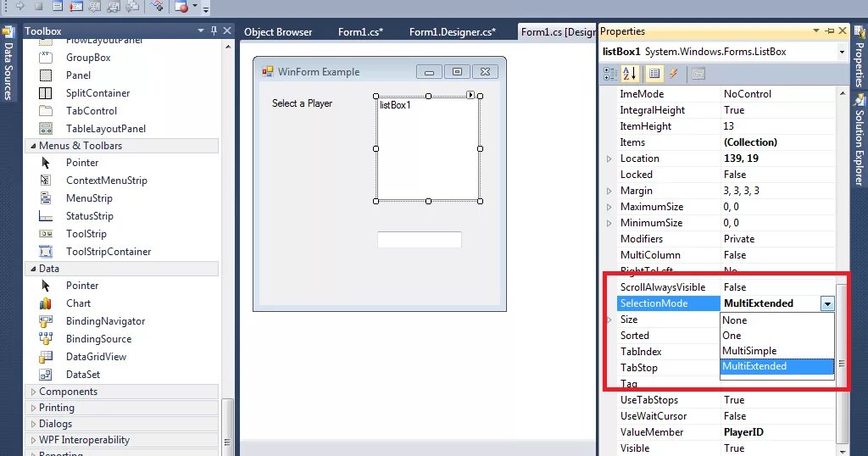Open the Form1.Designer.cs* tab
Image resolution: width=868 pixels, height=456 pixels.
453,32
